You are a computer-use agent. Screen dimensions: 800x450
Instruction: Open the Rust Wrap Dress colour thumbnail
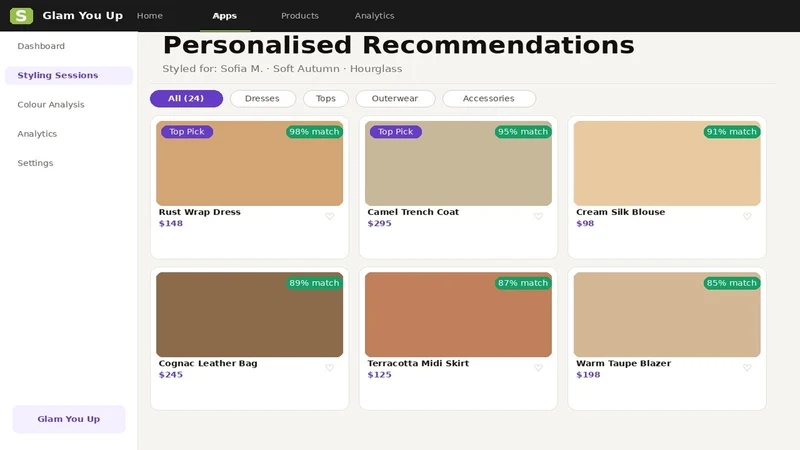tap(249, 163)
